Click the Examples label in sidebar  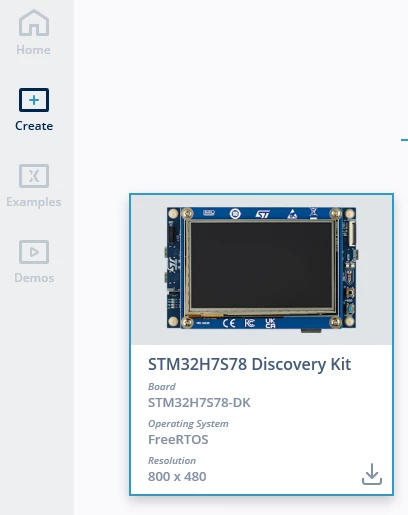point(34,202)
